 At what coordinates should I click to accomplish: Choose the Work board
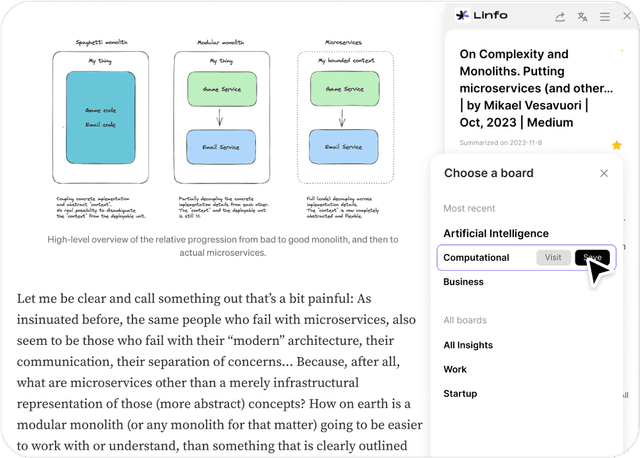coord(455,369)
